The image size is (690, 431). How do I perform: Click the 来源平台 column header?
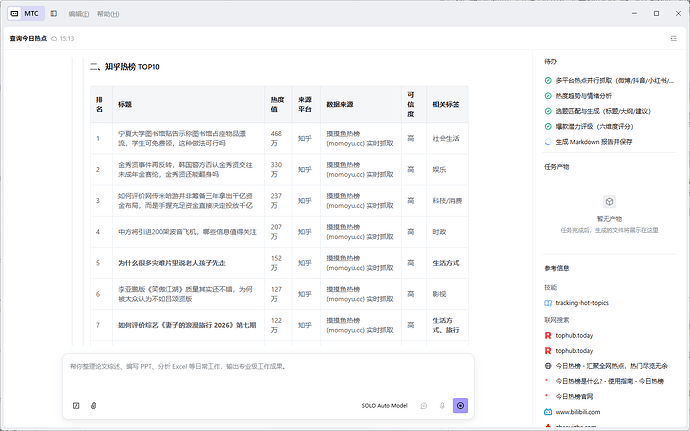coord(305,104)
